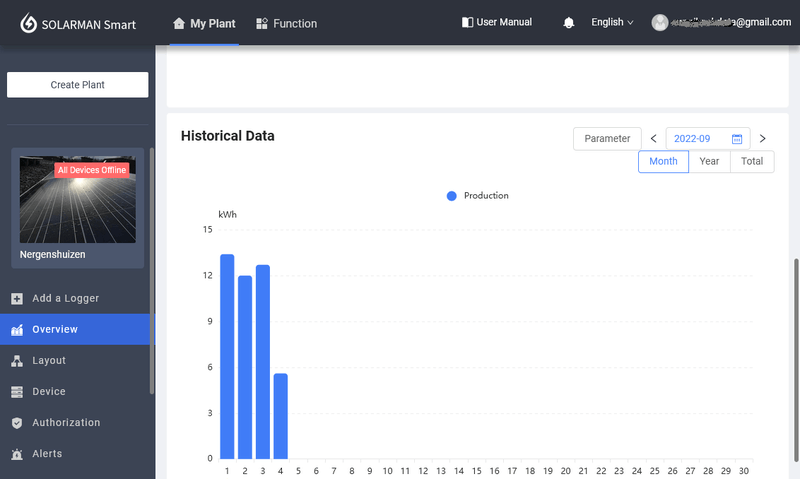
Task: Click the Layout hierarchy icon
Action: pos(17,361)
